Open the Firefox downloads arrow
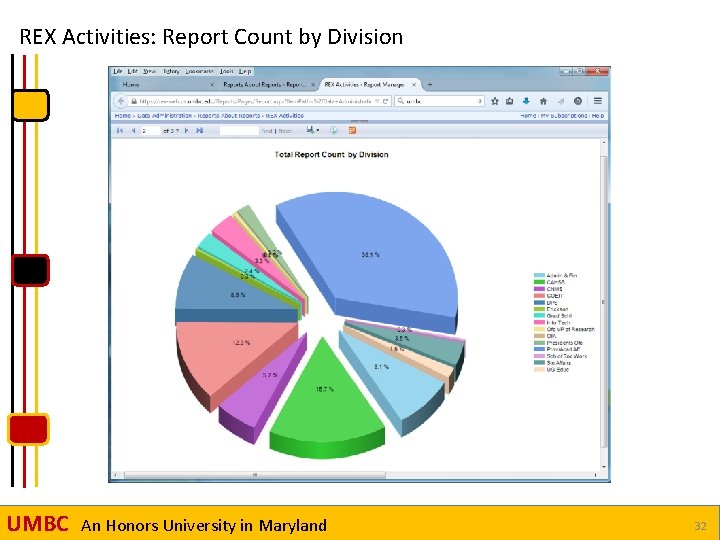The image size is (720, 540). coord(526,101)
